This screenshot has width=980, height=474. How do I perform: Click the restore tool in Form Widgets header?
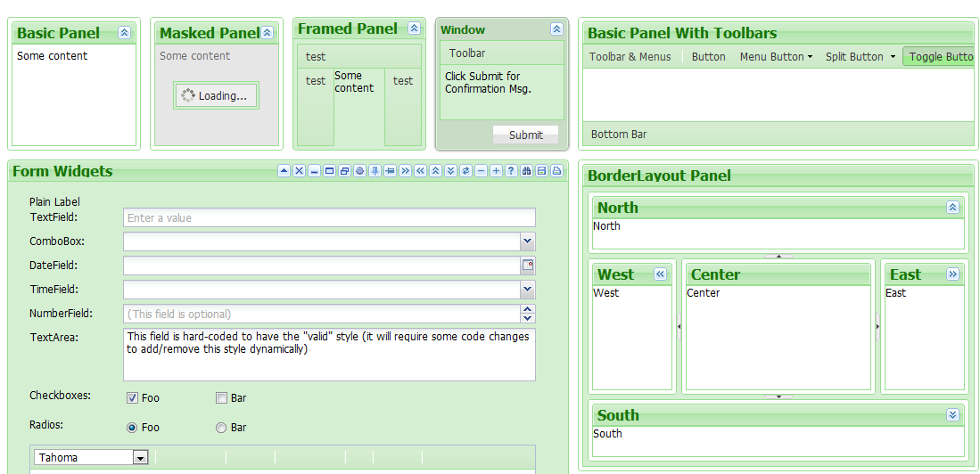pyautogui.click(x=344, y=170)
